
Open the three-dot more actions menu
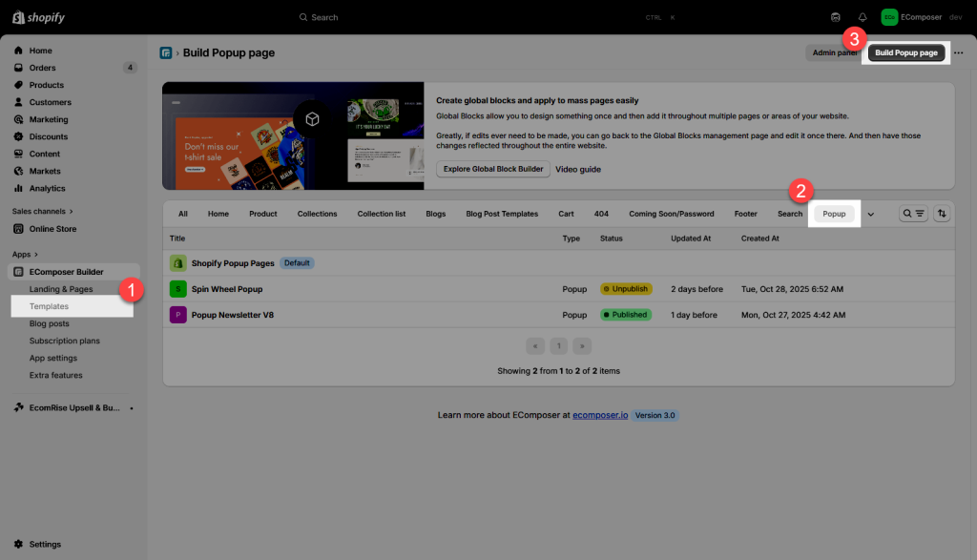tap(959, 52)
